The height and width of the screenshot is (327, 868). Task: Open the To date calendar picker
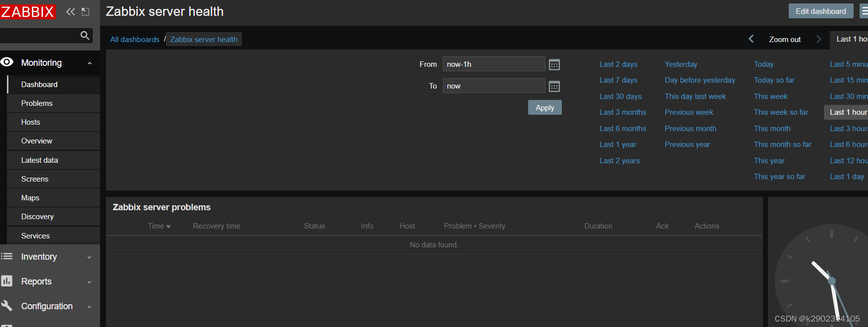click(554, 87)
